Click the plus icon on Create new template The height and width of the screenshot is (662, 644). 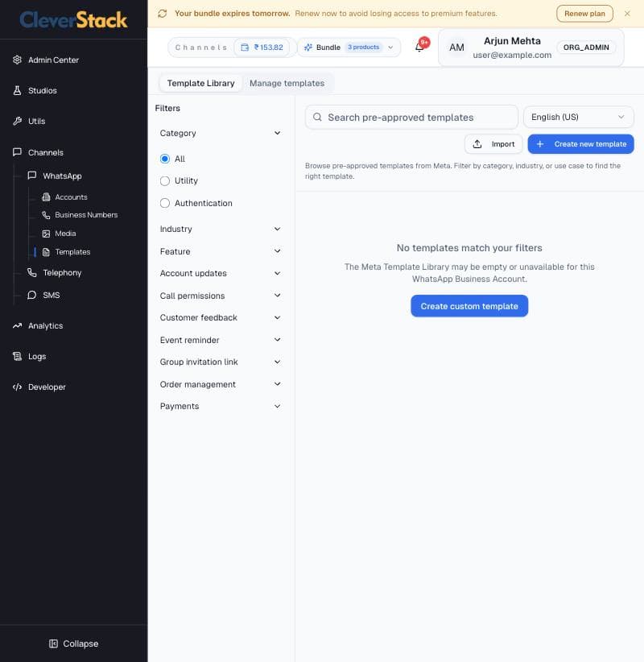pos(540,144)
